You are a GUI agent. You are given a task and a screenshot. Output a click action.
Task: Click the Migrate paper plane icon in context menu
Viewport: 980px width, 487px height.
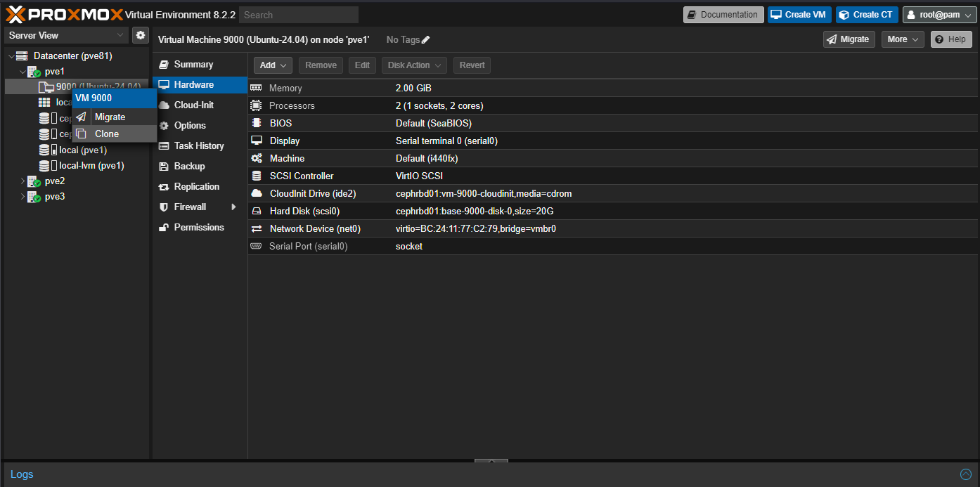point(82,117)
